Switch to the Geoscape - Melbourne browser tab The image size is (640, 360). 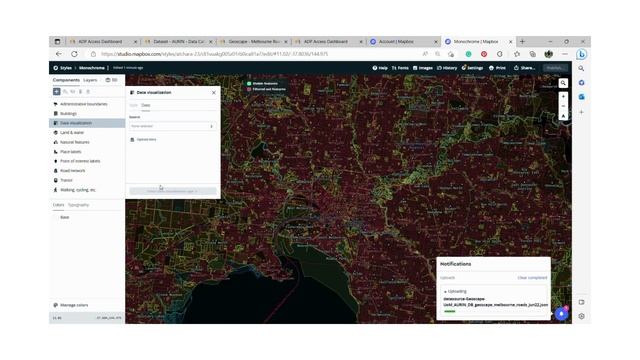[x=253, y=42]
